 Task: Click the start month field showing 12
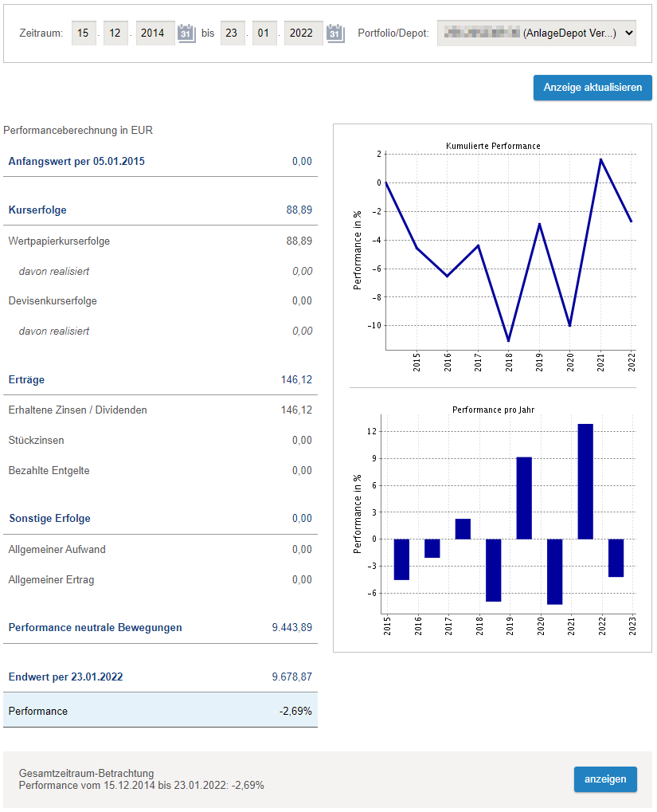click(115, 33)
